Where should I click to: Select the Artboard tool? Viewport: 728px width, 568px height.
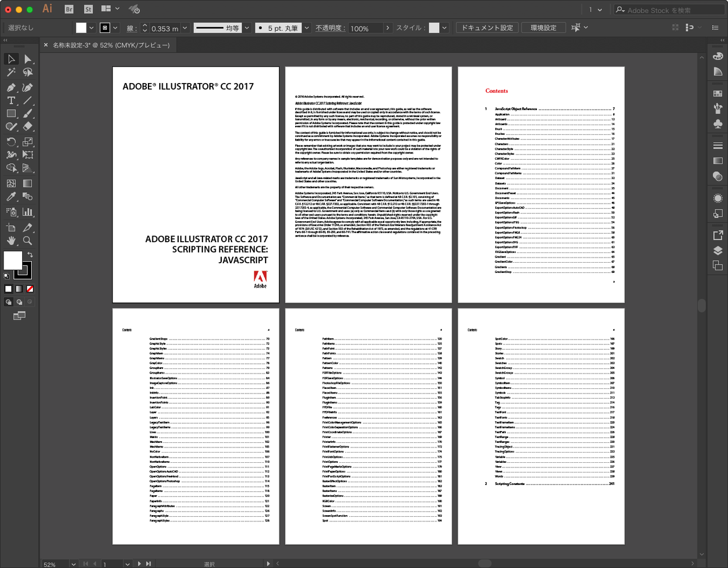[11, 227]
